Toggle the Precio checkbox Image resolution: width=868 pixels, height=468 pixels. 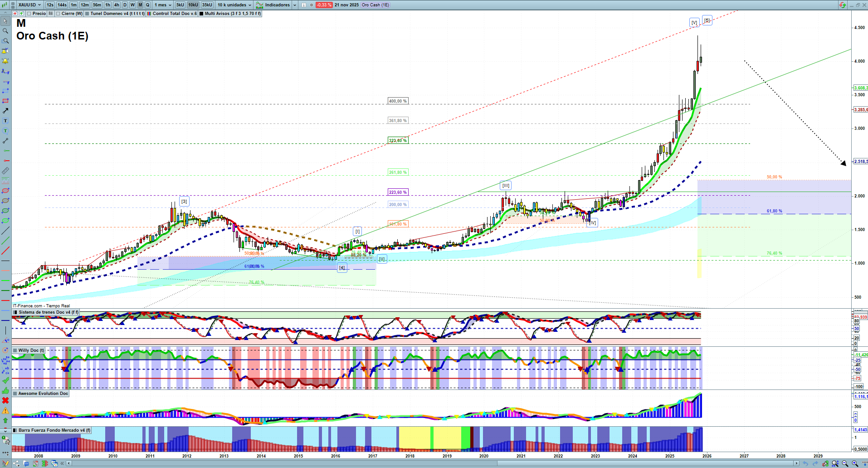pos(29,14)
